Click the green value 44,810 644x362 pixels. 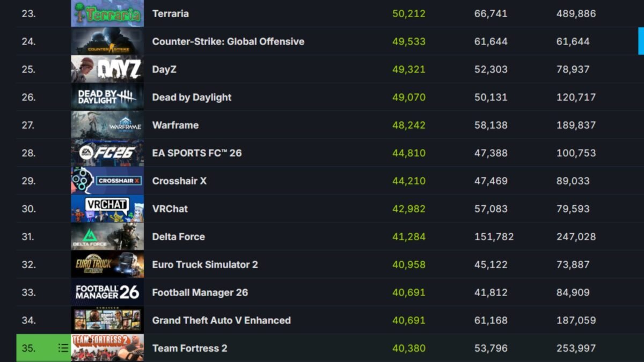click(x=409, y=153)
